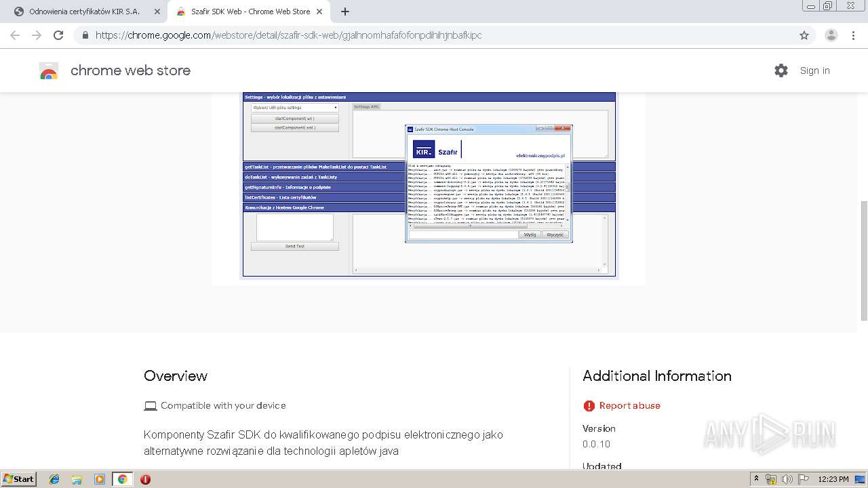Open the chrome web store home link
The height and width of the screenshot is (488, 868).
pos(130,70)
